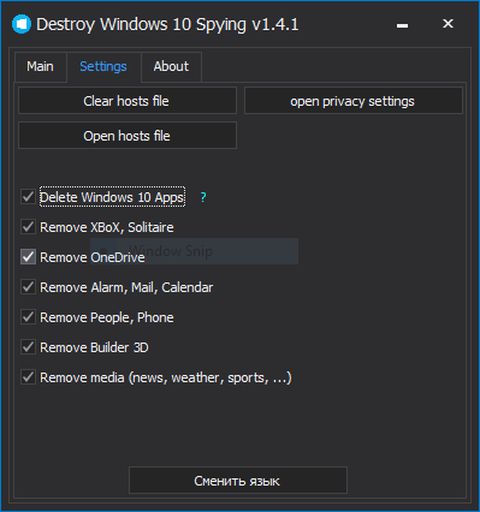Toggle Remove Builder 3D checkbox

pos(28,347)
